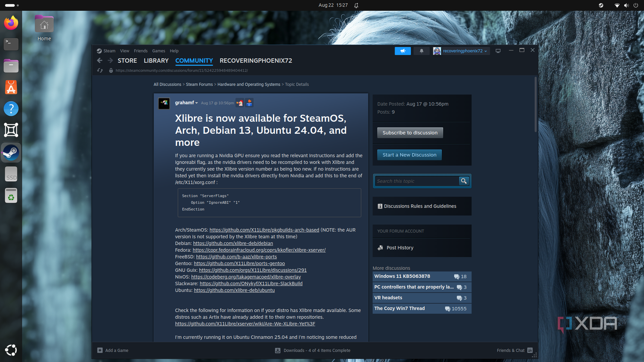This screenshot has height=362, width=644.
Task: Go to the RECOVERINGPHOENIX72 profile tab
Action: click(256, 61)
